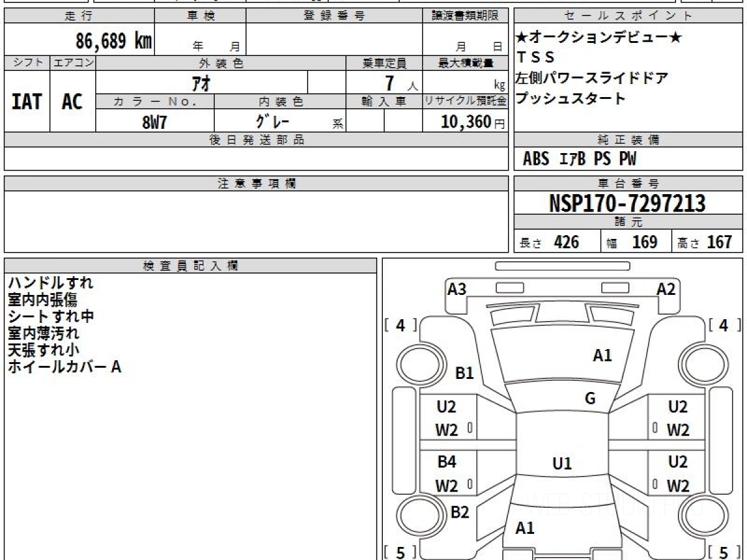The width and height of the screenshot is (747, 560).
Task: Click the 乗車定員 header
Action: click(x=384, y=63)
